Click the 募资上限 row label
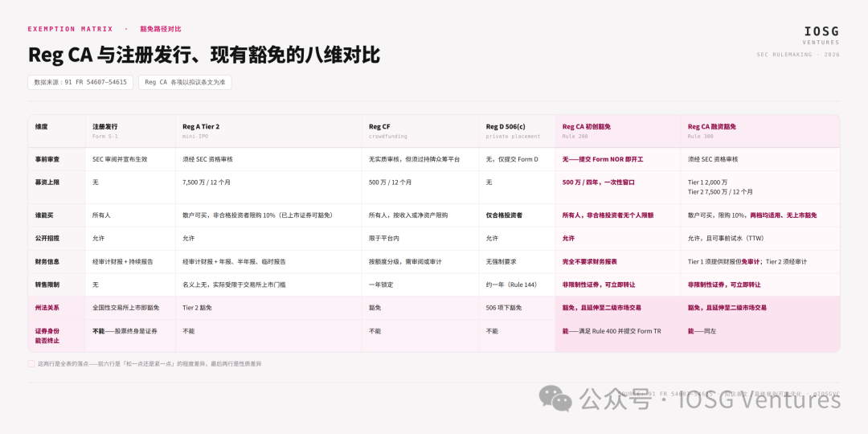Image resolution: width=868 pixels, height=434 pixels. [x=47, y=182]
